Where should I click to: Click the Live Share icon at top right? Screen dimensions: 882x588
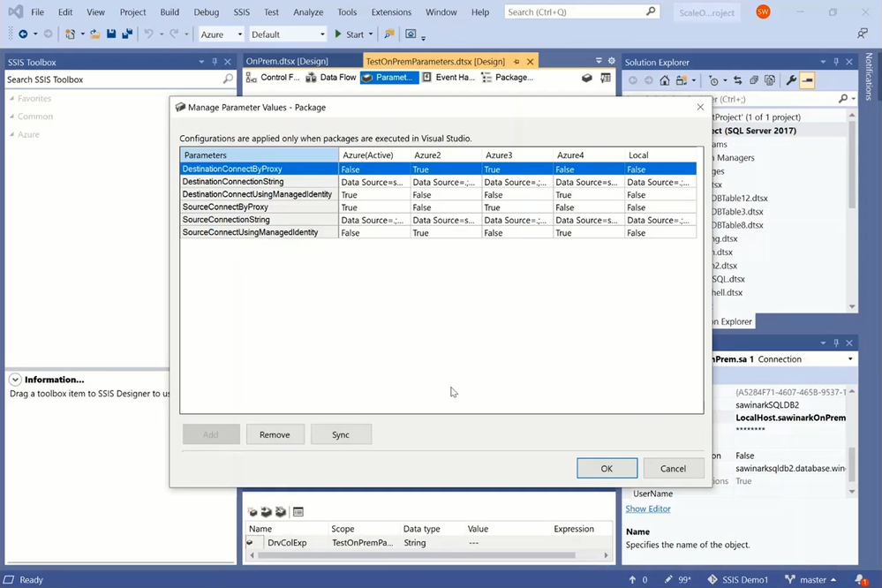pos(863,34)
